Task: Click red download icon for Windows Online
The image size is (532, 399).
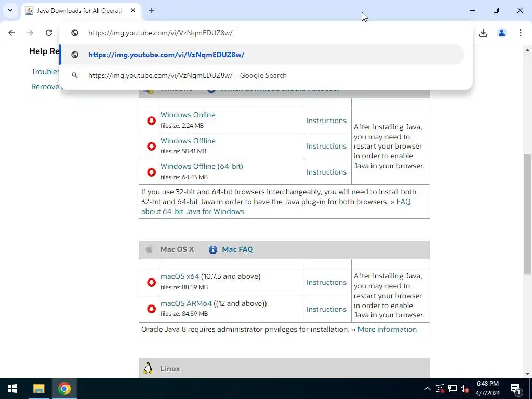Action: (151, 121)
